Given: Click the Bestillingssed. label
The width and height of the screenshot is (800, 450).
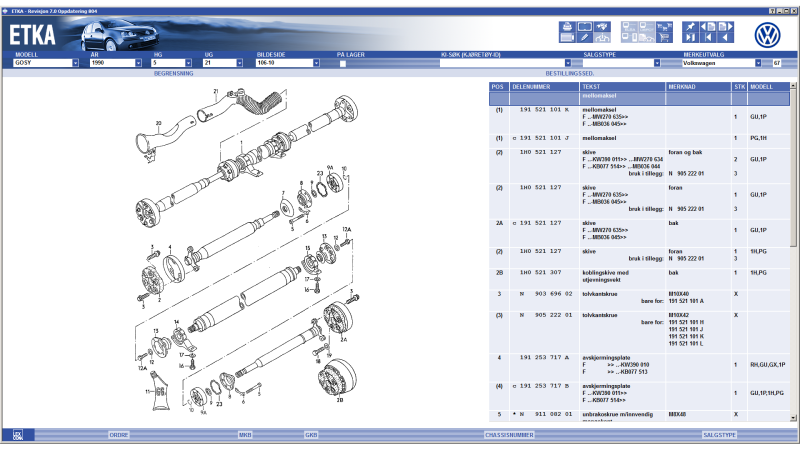Looking at the screenshot, I should 570,73.
